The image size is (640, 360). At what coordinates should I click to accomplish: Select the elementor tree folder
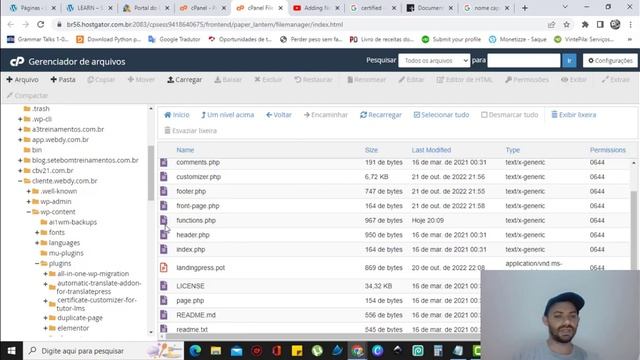[69, 328]
